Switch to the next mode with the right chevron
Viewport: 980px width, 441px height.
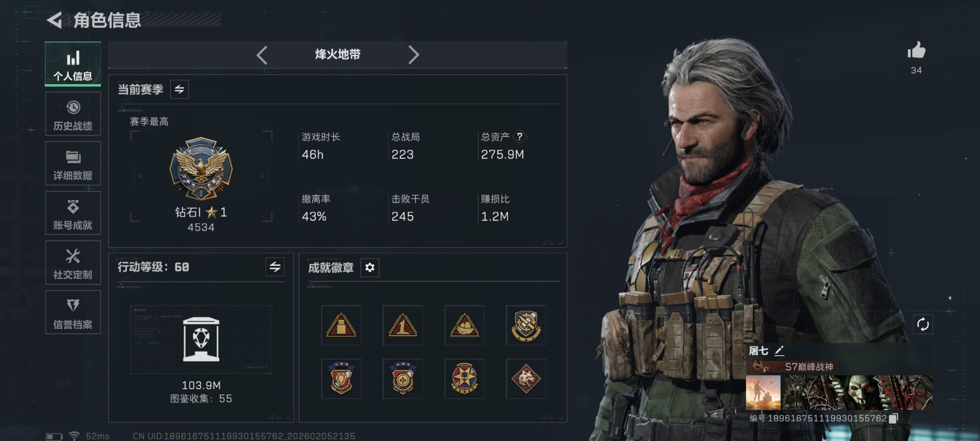click(414, 55)
